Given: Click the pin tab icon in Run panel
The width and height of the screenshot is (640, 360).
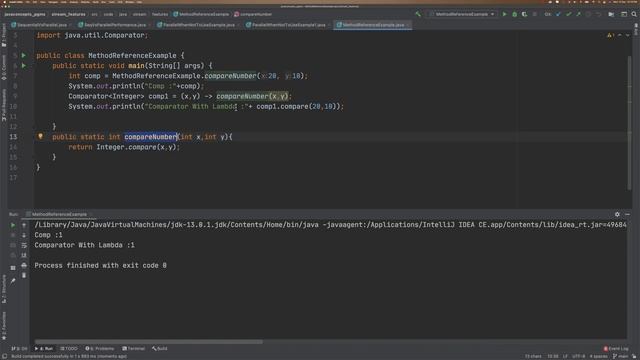Looking at the screenshot, I should 13,281.
